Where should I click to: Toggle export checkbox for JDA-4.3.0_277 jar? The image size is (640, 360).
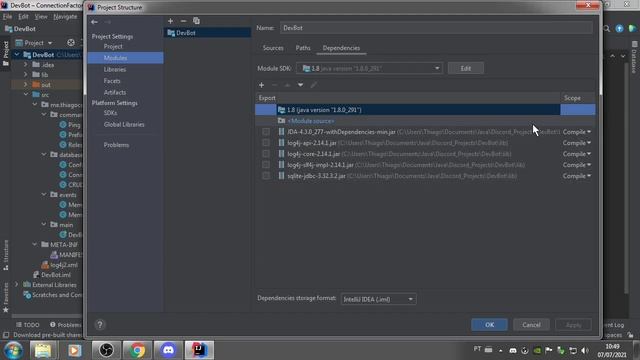click(x=266, y=132)
